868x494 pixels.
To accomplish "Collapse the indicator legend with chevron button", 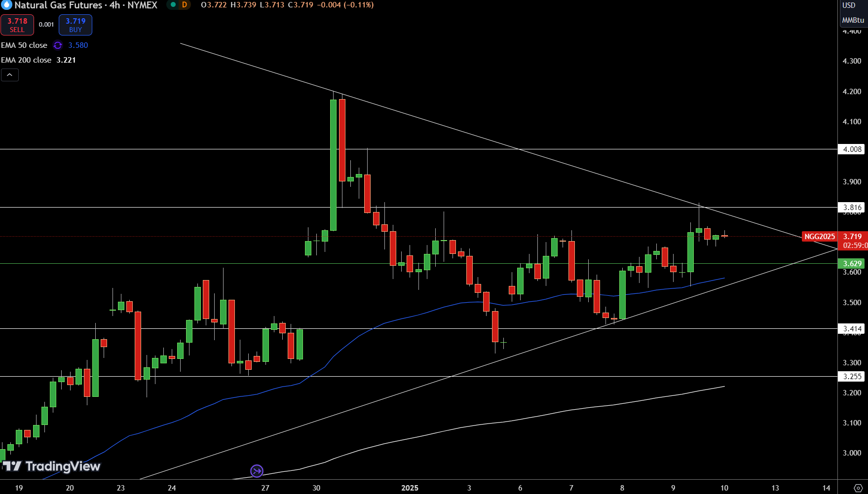I will 10,75.
